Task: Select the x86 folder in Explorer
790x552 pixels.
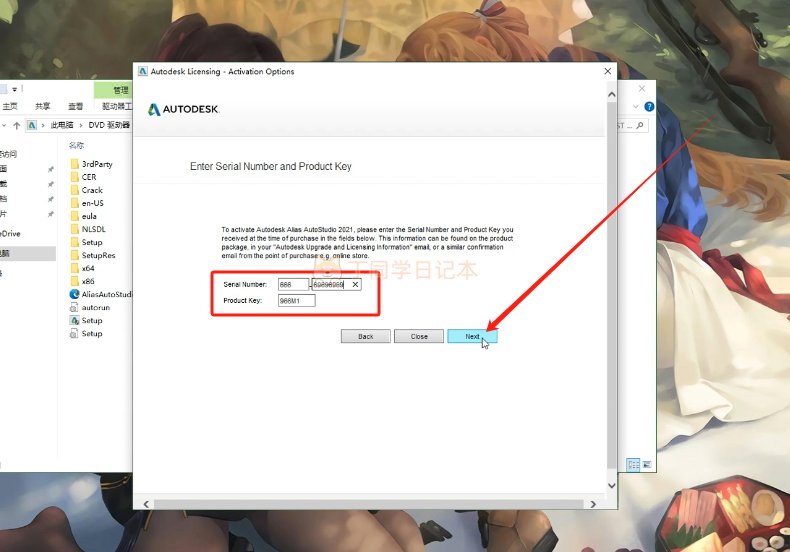Action: [x=83, y=282]
